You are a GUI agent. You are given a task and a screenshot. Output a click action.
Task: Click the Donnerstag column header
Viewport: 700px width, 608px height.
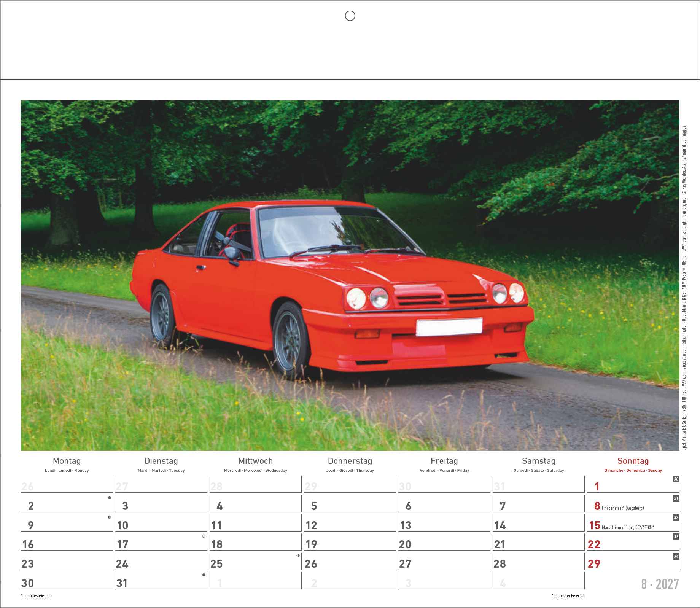(350, 461)
